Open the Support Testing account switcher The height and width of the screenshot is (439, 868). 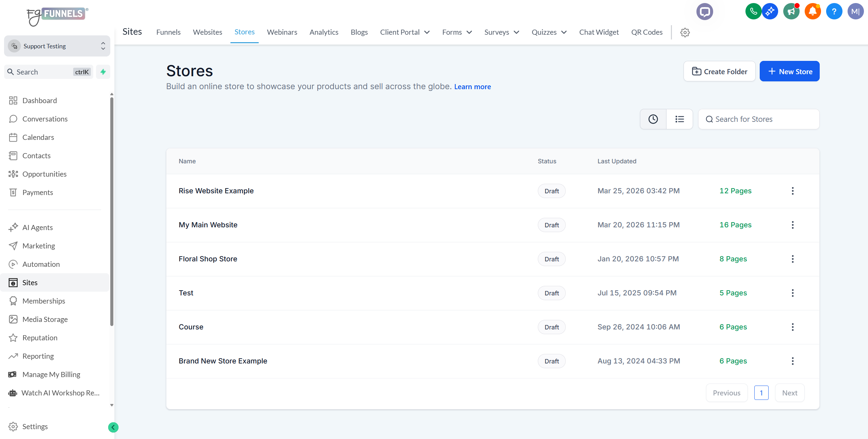[57, 46]
